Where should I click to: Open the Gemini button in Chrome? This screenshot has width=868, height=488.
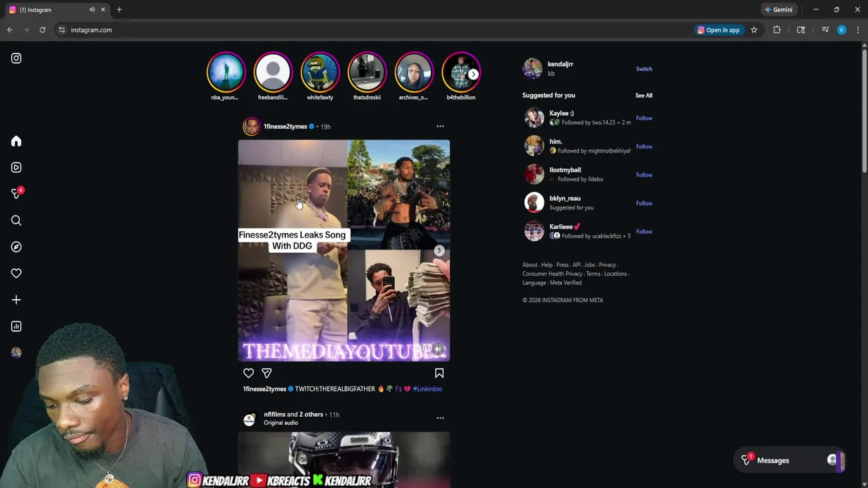(778, 9)
